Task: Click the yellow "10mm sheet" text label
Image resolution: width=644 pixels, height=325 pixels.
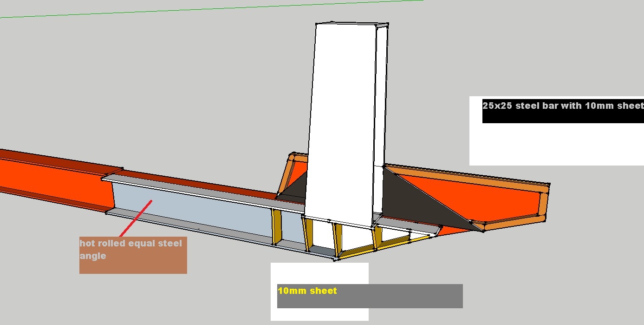Action: click(x=307, y=291)
